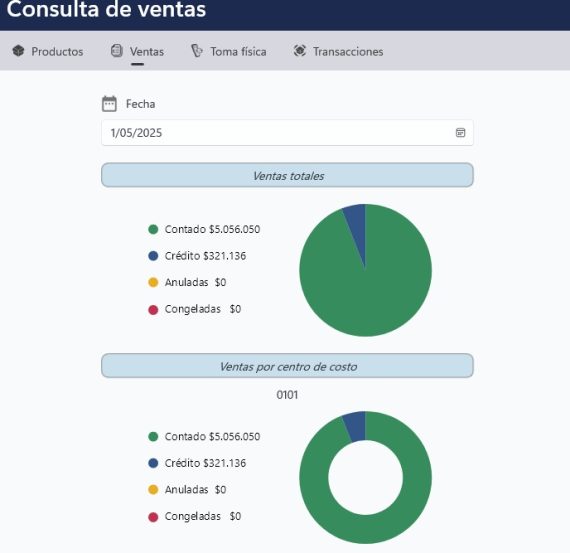Click Anuladas $0 text in Ventas totales
The height and width of the screenshot is (553, 570).
coord(195,282)
